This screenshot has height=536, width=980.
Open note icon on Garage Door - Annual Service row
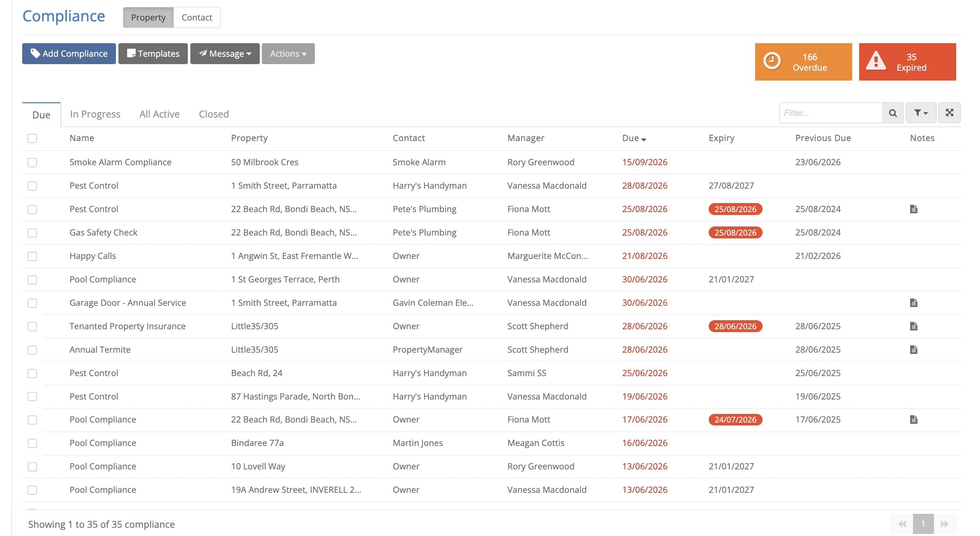[x=913, y=303]
